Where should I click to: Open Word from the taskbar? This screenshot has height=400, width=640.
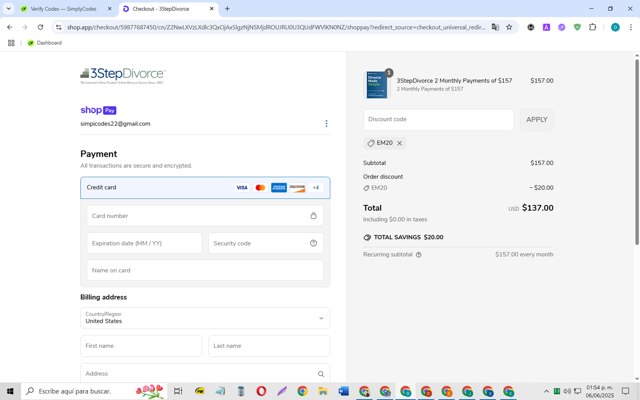(x=344, y=391)
